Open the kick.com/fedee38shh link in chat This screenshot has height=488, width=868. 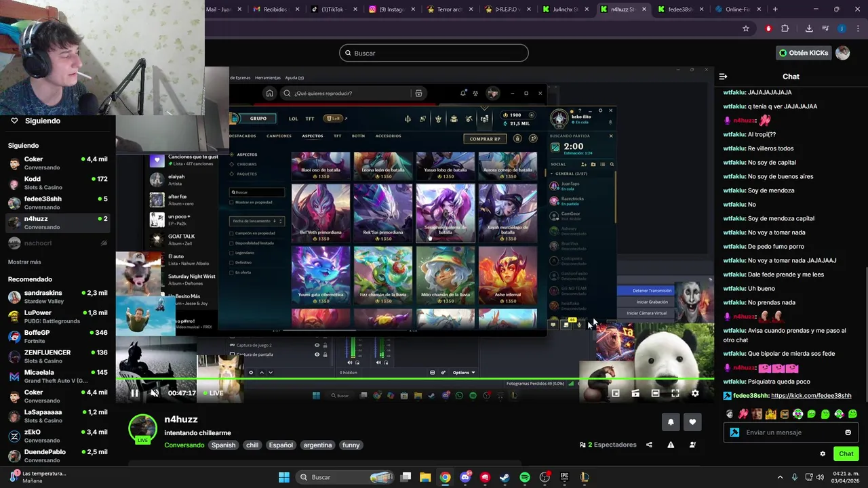click(x=811, y=396)
